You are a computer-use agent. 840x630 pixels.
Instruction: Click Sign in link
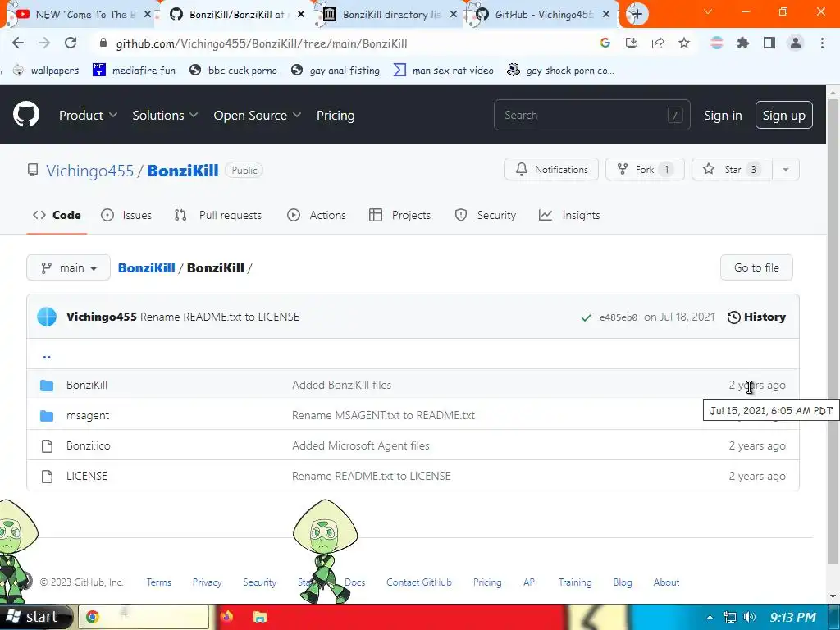(x=723, y=115)
